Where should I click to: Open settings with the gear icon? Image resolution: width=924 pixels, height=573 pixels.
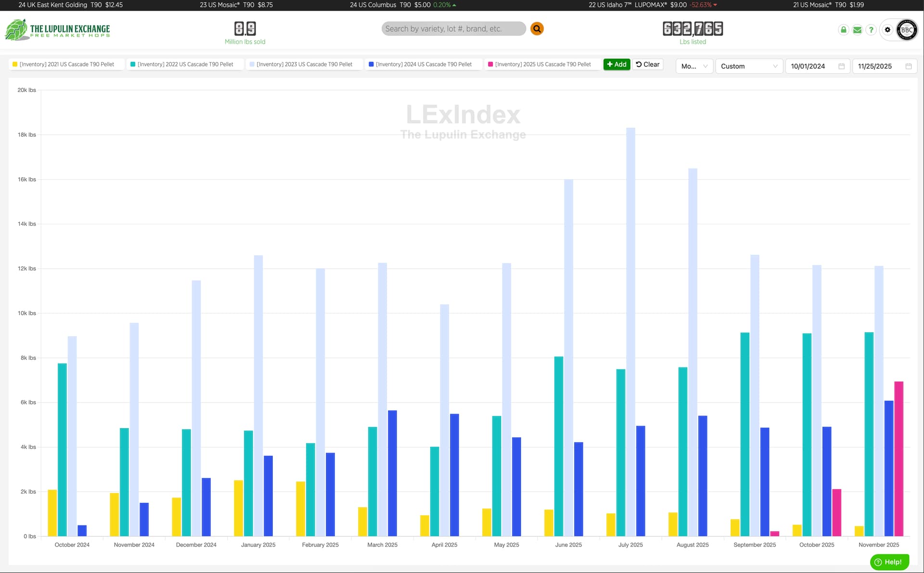pos(887,30)
